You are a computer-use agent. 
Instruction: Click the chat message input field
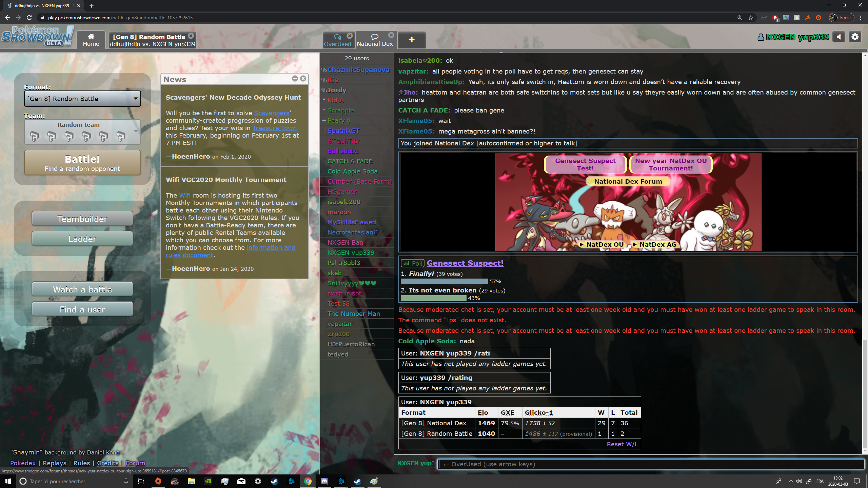(x=651, y=464)
